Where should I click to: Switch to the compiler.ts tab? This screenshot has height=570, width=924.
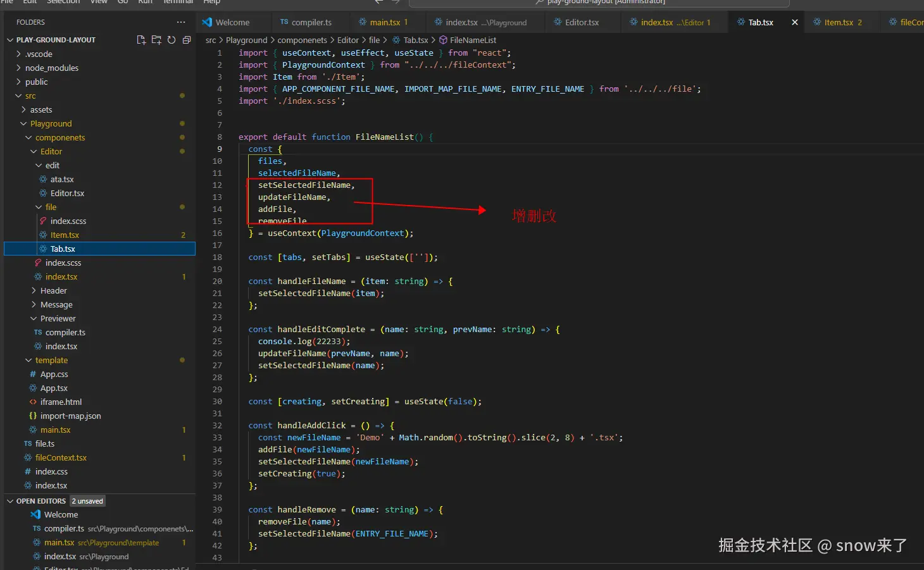(311, 22)
